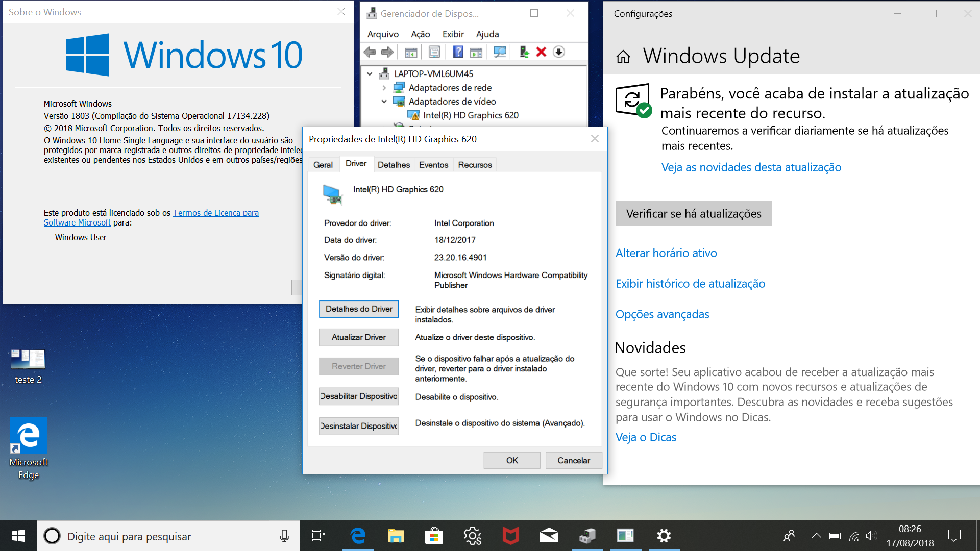
Task: Click the red X uninstall device icon
Action: coord(542,52)
